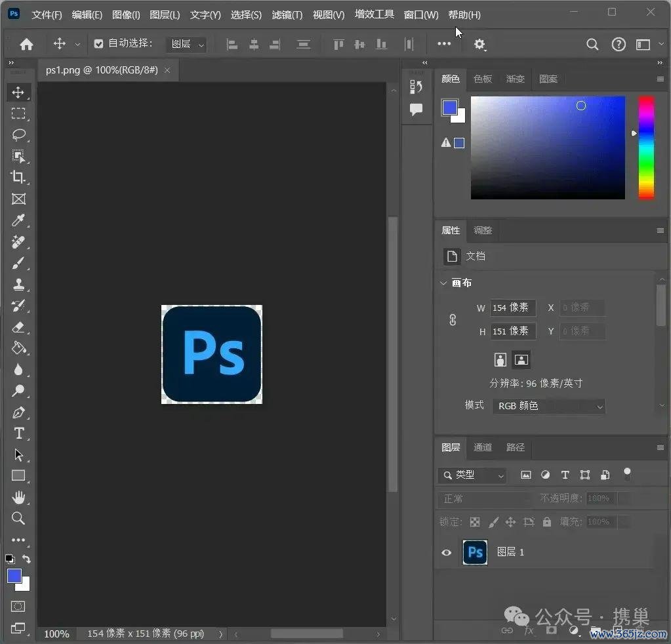Switch to the 调整 tab
The width and height of the screenshot is (671, 644).
click(x=483, y=231)
